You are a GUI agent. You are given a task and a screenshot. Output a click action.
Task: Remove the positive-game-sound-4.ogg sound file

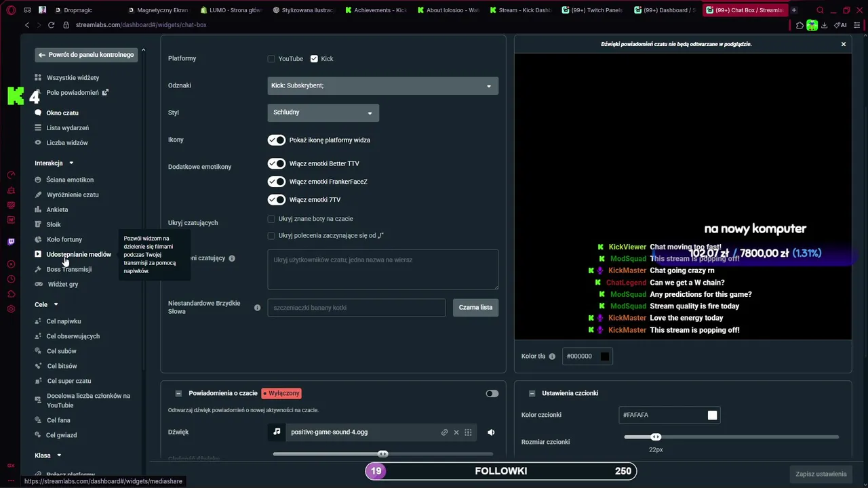456,432
